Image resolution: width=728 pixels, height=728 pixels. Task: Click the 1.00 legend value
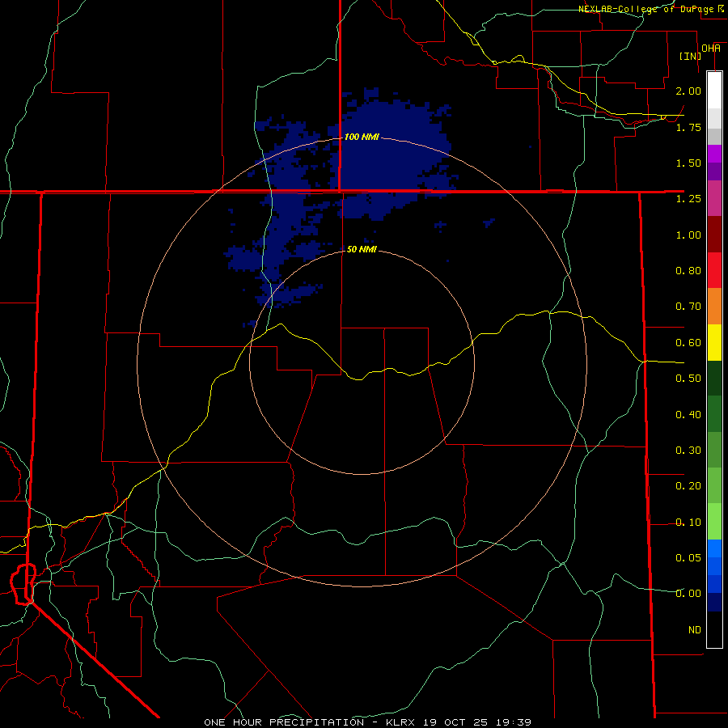point(688,235)
